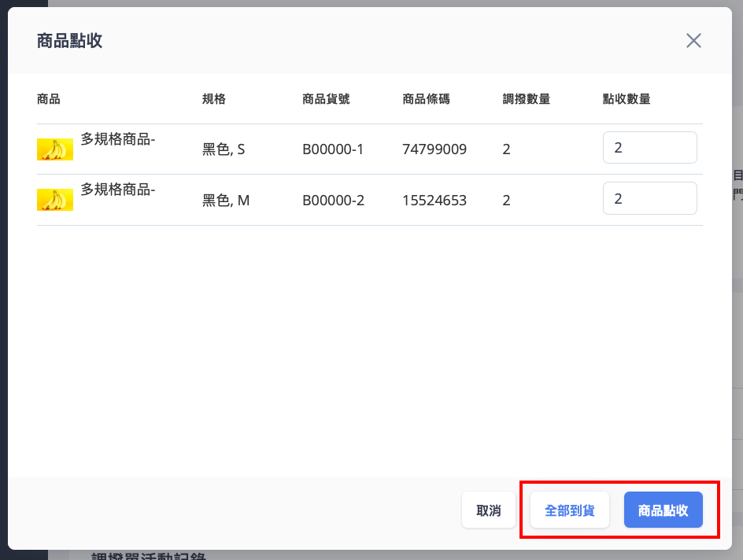Focus the 點收數量 field for B00000-2
The image size is (743, 560).
pyautogui.click(x=649, y=198)
